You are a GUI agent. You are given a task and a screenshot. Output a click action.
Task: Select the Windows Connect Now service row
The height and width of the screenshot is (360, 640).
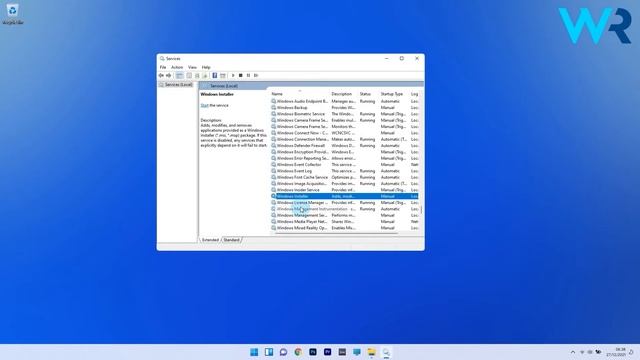pyautogui.click(x=344, y=133)
